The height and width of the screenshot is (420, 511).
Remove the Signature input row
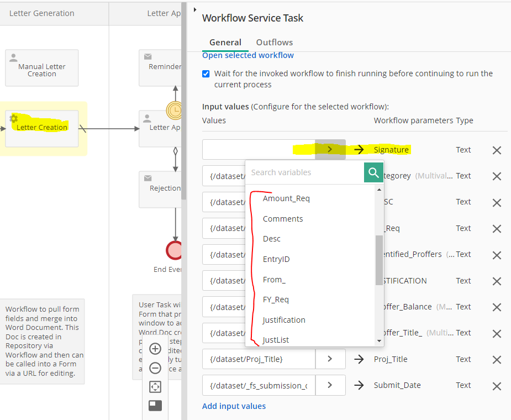coord(497,150)
